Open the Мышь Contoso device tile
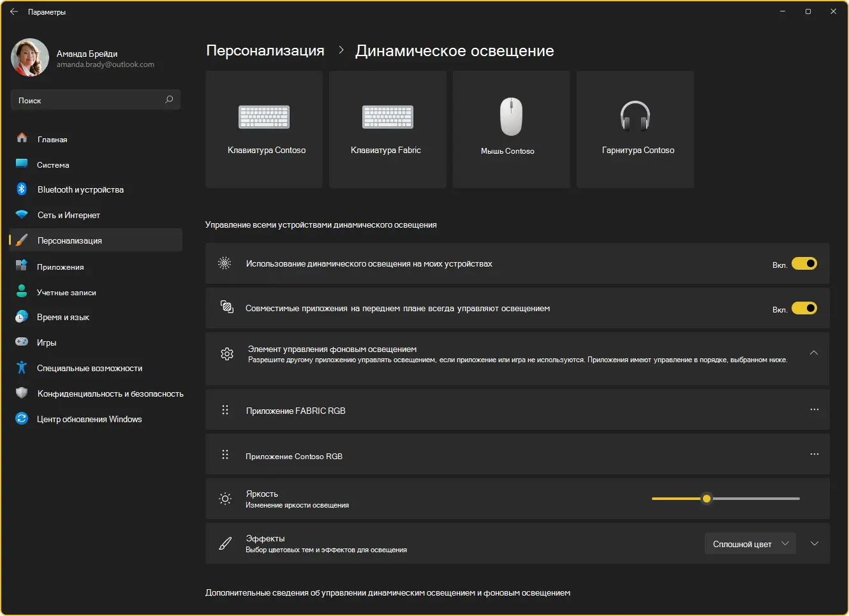 point(511,129)
